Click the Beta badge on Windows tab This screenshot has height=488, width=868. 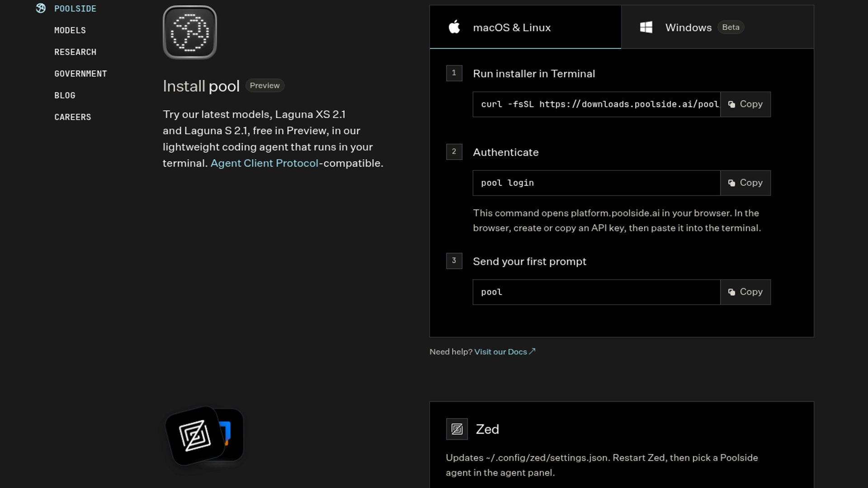(x=731, y=27)
